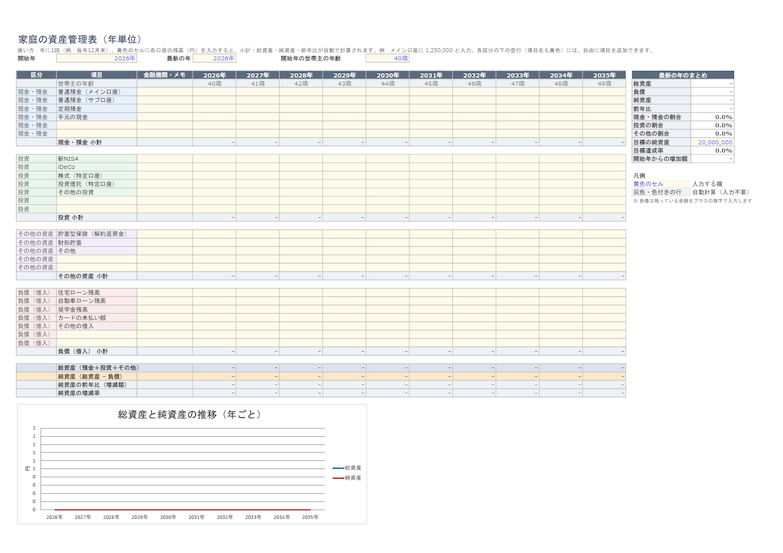
Task: Click the 2030年 axis label in chart
Action: click(168, 517)
